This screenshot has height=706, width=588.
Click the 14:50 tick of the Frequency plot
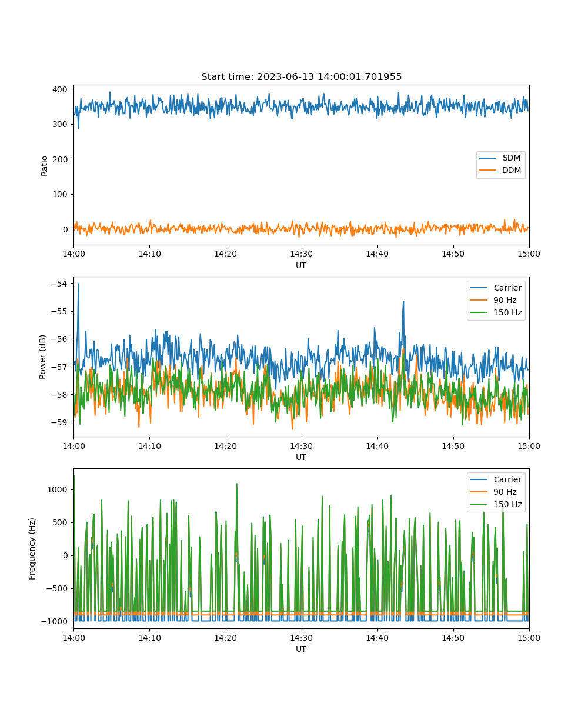pos(453,638)
